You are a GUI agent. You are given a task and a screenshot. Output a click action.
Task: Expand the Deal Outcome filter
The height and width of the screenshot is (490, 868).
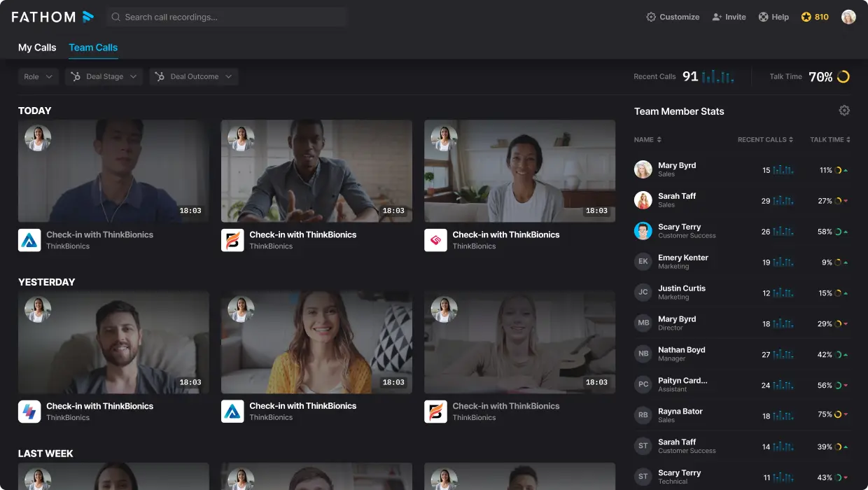[x=194, y=77]
